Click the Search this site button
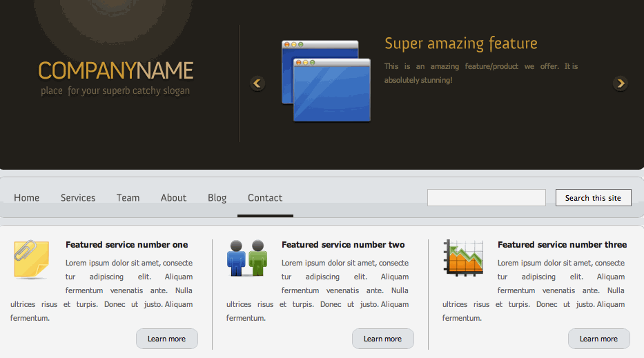 tap(593, 197)
